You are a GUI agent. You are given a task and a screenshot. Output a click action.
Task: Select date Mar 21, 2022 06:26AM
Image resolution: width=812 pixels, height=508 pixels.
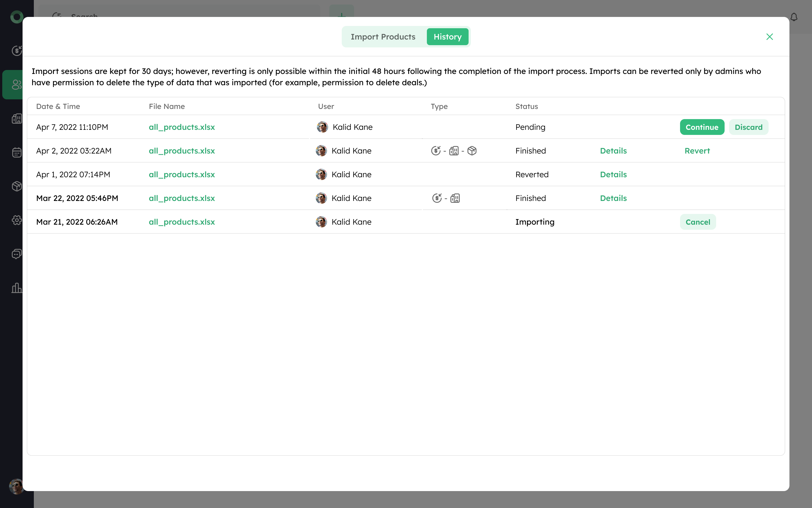pyautogui.click(x=77, y=222)
